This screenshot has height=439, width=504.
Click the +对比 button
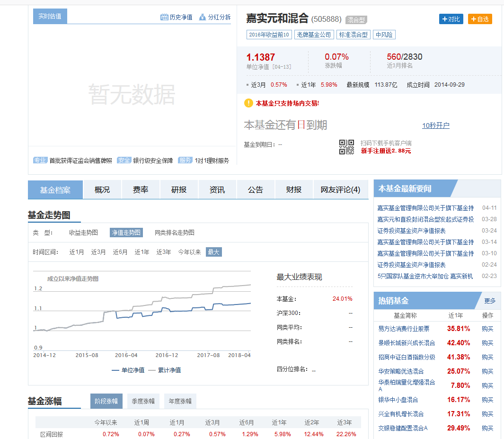coord(451,19)
